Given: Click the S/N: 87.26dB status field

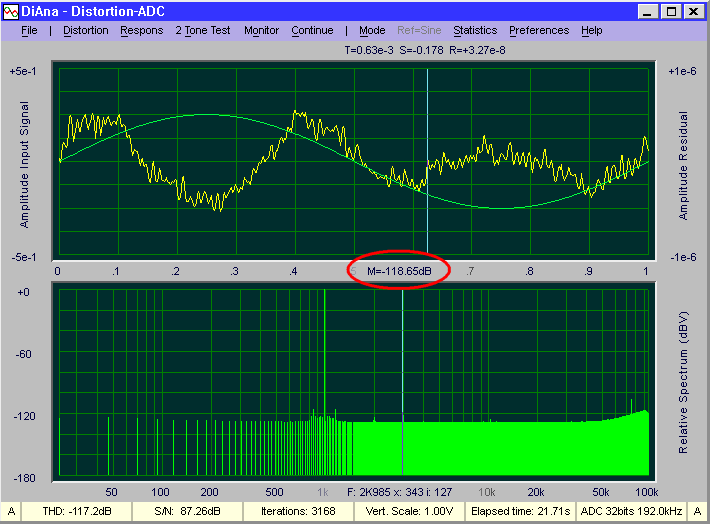Looking at the screenshot, I should coord(187,512).
